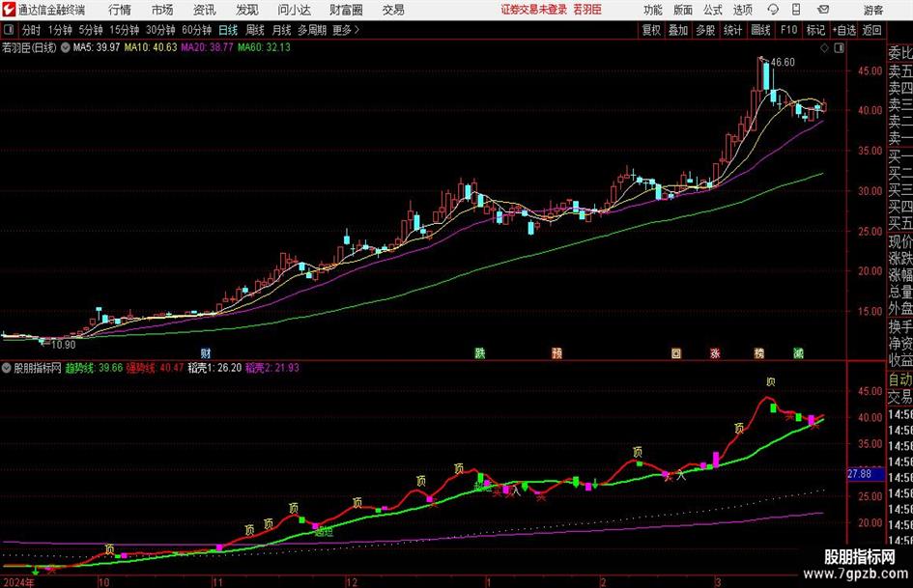Expand the 股朋指标网 indicator dropdown arrow
The image size is (913, 588).
(7, 368)
